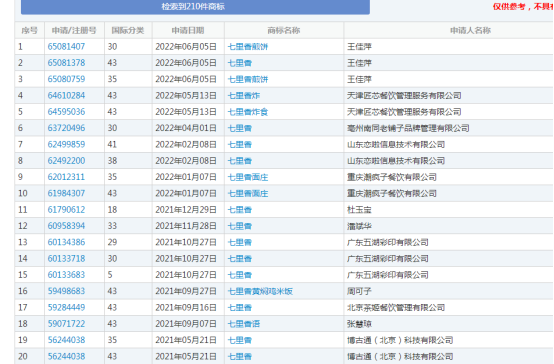Open registration number 62499859 link
The height and width of the screenshot is (364, 554).
66,144
